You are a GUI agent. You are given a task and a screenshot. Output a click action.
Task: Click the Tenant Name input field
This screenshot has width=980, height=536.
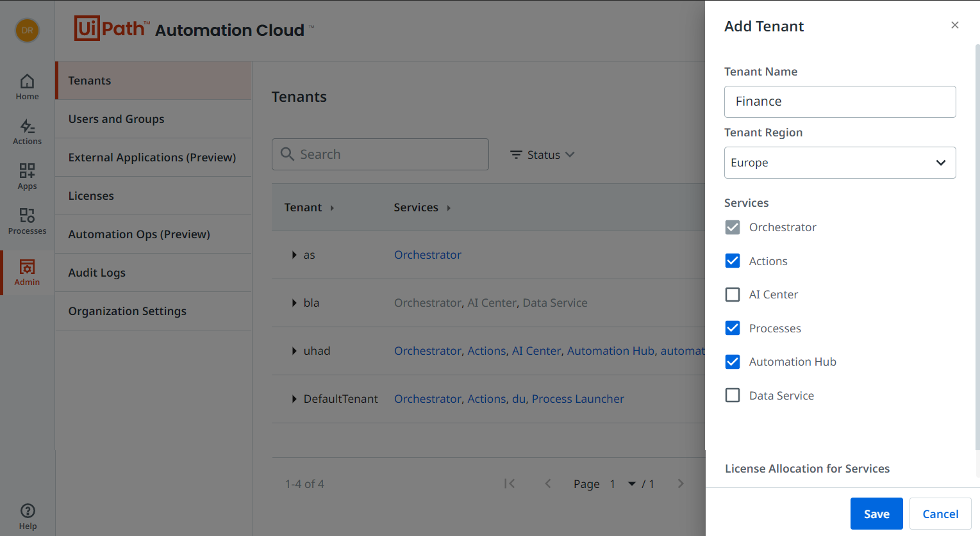[840, 102]
